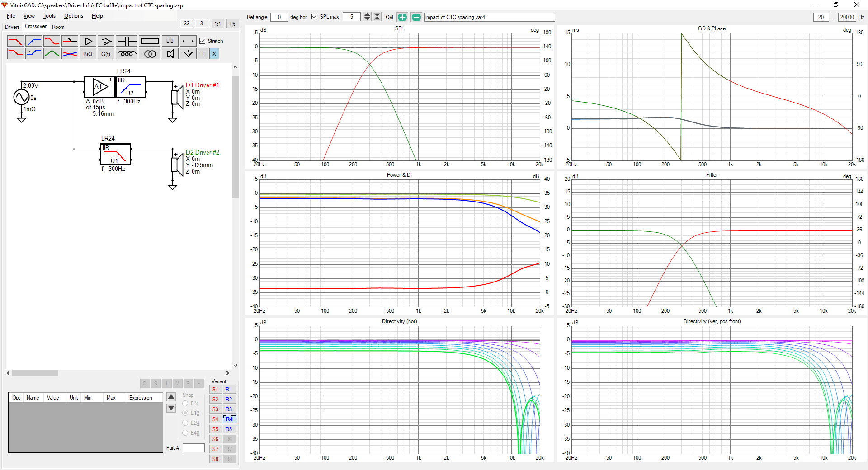Click the SPL max autoscale icon
Image resolution: width=868 pixels, height=470 pixels.
point(377,17)
